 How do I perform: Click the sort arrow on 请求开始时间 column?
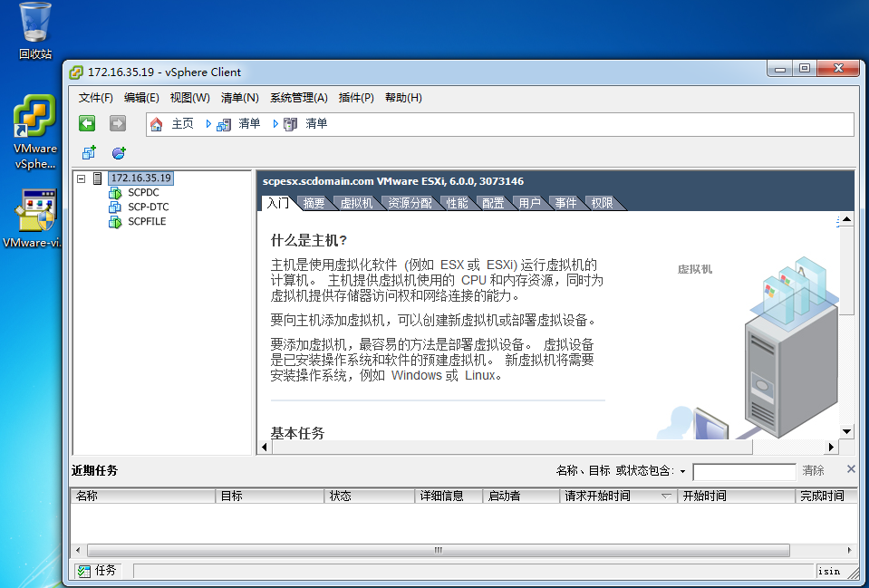pyautogui.click(x=666, y=496)
